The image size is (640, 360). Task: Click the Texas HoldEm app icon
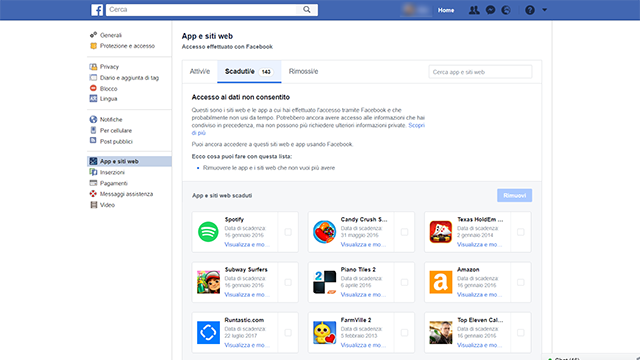coord(441,232)
